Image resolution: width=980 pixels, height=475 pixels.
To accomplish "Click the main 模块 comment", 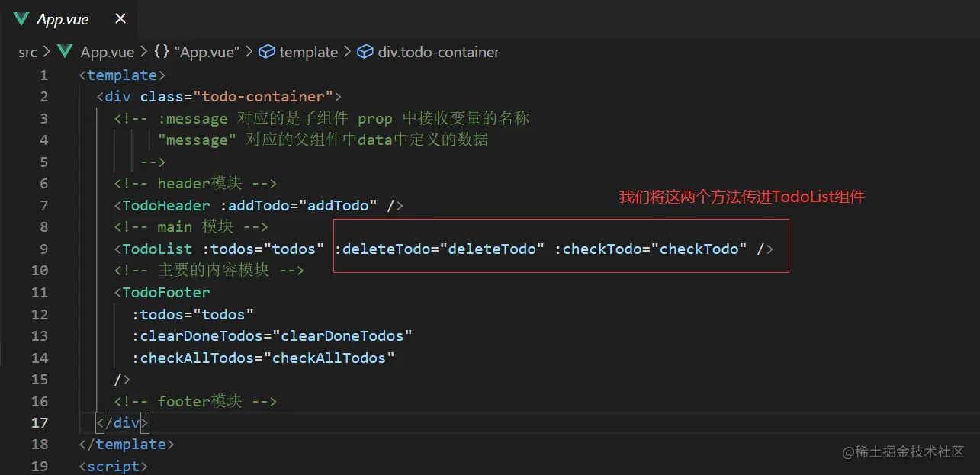I will pos(191,226).
